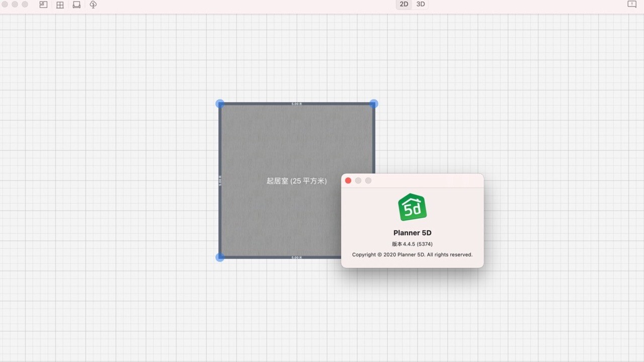Image resolution: width=644 pixels, height=362 pixels.
Task: Click the feedback icon in the toolbar
Action: [x=632, y=5]
